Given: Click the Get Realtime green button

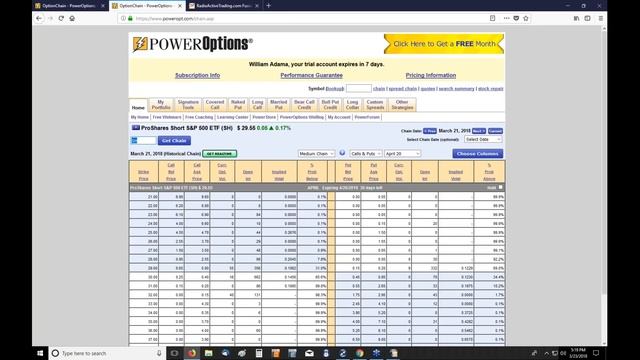Looking at the screenshot, I should (220, 153).
